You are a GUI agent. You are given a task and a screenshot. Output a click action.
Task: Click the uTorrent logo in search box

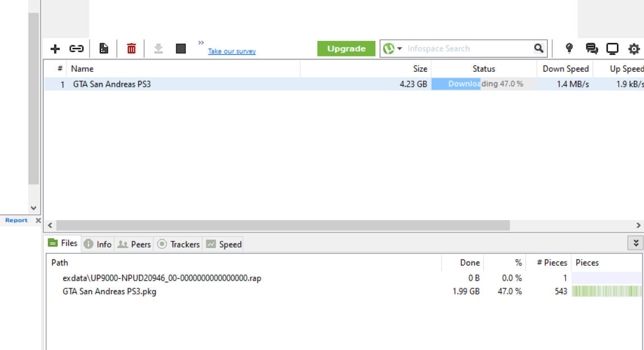[x=389, y=49]
